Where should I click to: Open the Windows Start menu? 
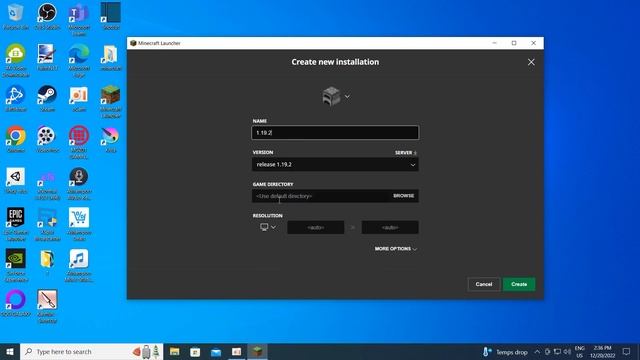coord(10,351)
